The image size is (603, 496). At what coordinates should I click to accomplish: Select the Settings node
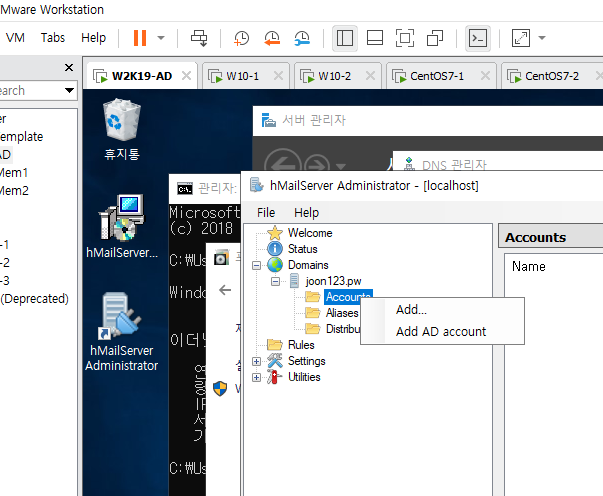(x=306, y=361)
